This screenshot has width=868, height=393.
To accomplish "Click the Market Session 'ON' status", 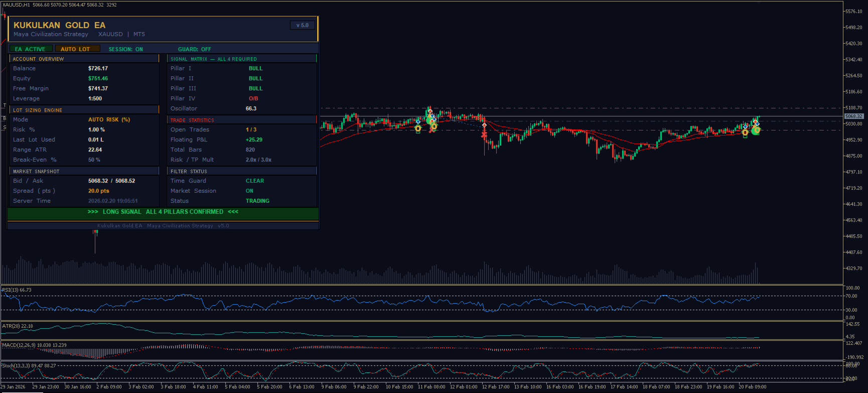I will (250, 191).
